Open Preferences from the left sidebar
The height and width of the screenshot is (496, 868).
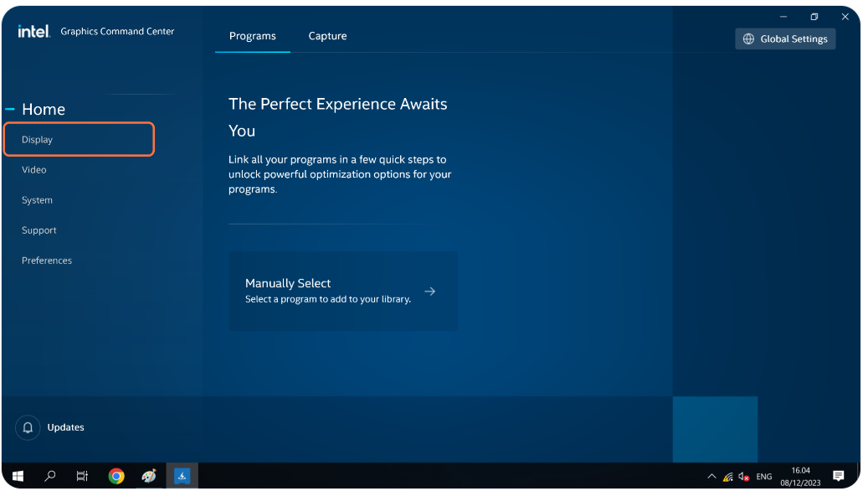47,261
